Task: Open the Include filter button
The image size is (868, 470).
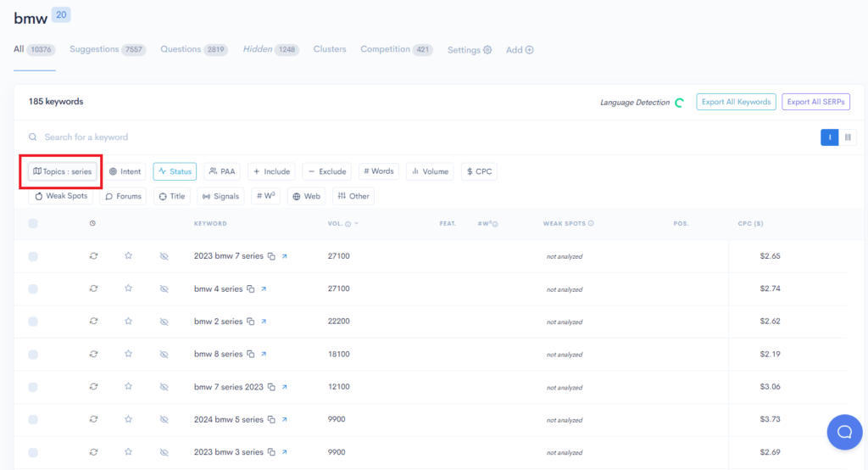Action: pos(271,172)
